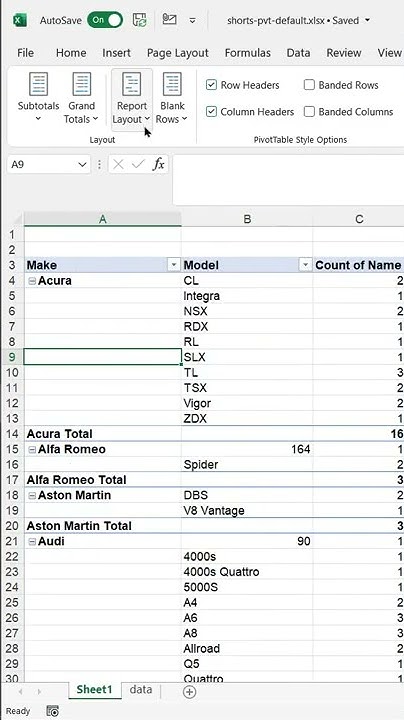404x720 pixels.
Task: Click the next sheet navigation arrow
Action: coord(39,692)
